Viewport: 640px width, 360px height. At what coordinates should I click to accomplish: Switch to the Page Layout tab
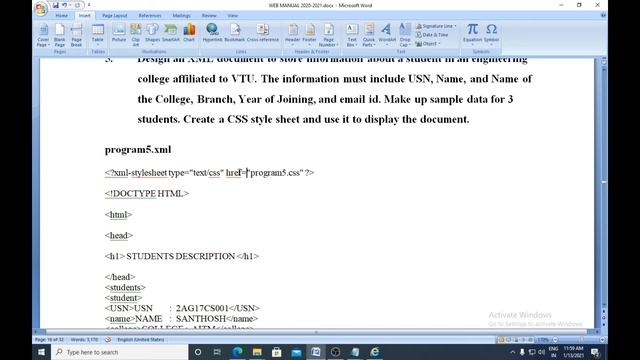tap(115, 16)
